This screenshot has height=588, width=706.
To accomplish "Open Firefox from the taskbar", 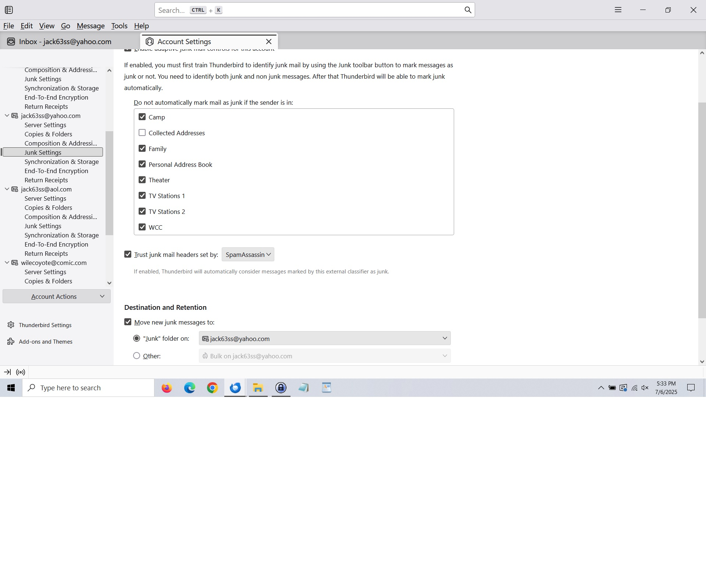I will pyautogui.click(x=167, y=388).
